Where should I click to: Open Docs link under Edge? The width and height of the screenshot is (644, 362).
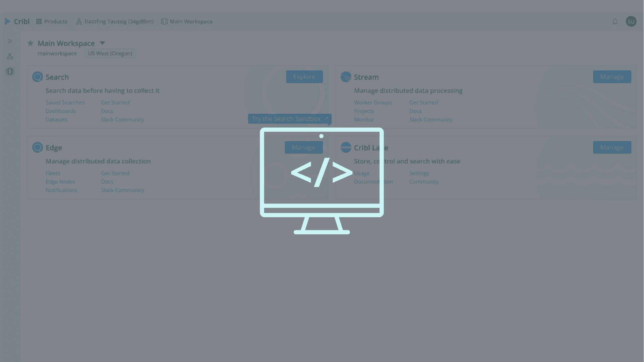coord(107,182)
